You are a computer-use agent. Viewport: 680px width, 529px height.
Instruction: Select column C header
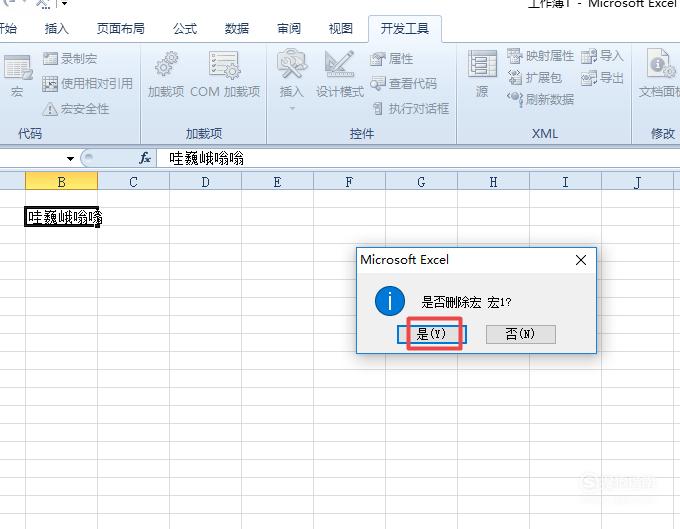pyautogui.click(x=134, y=182)
